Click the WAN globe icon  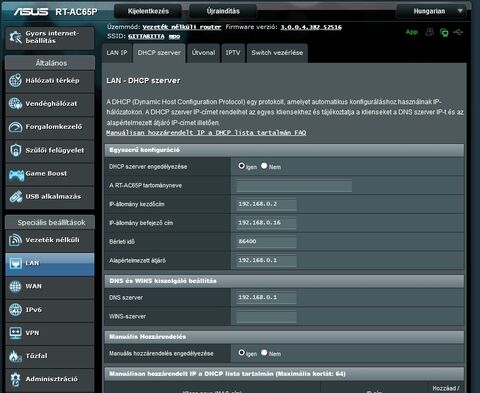tap(15, 286)
